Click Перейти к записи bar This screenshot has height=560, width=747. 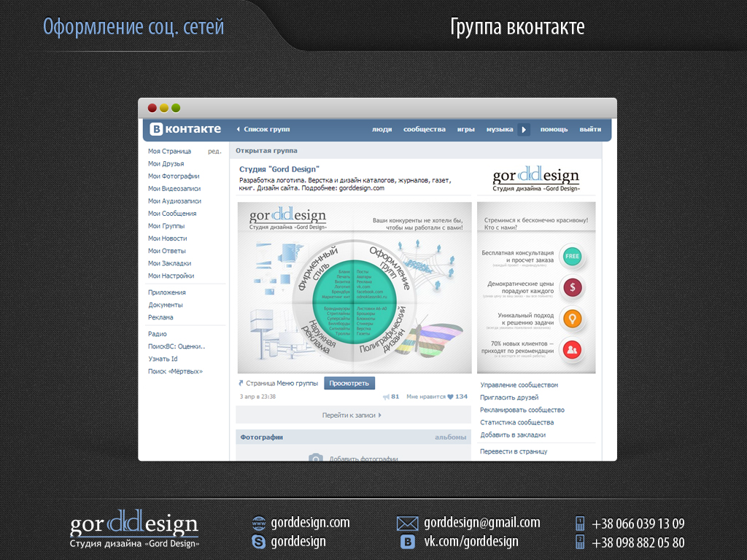353,415
